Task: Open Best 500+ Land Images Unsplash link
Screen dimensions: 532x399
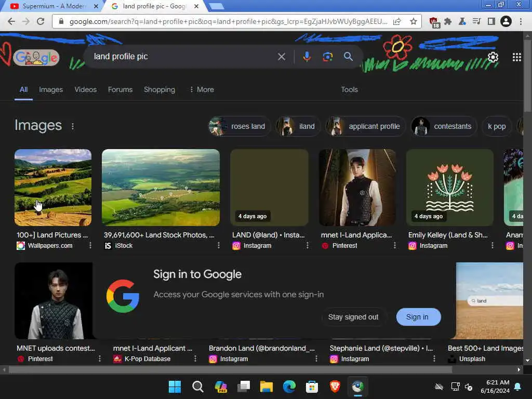Action: pos(485,348)
